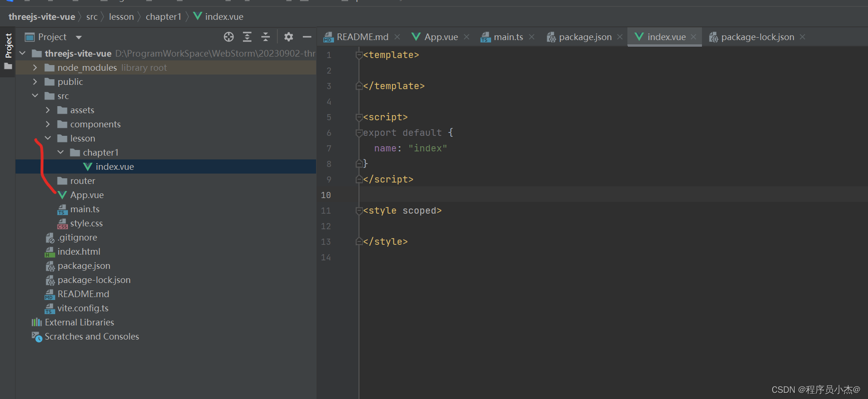Collapse the src folder
868x399 pixels.
pos(35,96)
